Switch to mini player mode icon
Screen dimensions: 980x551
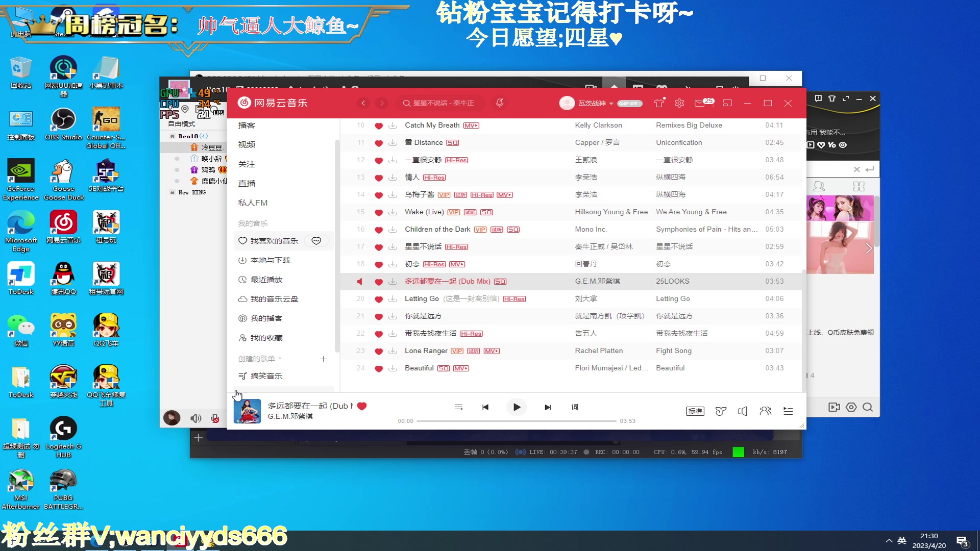click(727, 103)
